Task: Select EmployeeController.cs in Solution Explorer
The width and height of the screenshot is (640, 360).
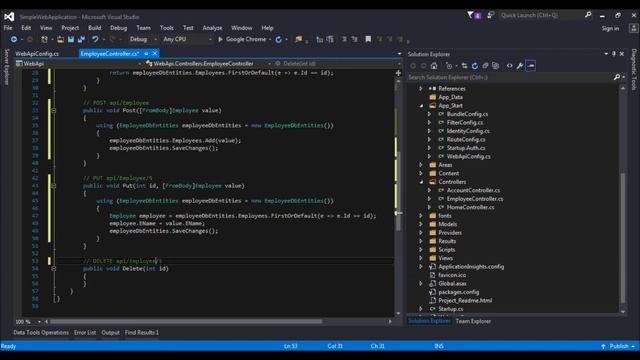Action: [475, 199]
